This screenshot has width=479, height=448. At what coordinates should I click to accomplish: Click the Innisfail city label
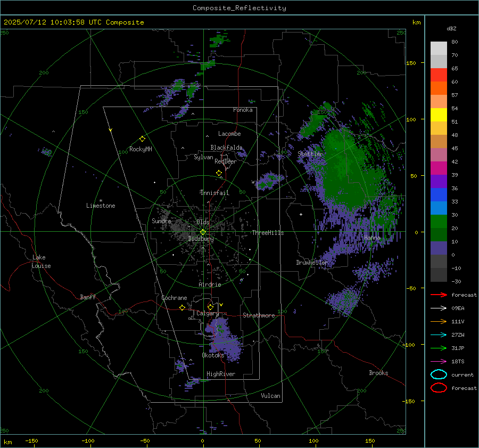[215, 193]
